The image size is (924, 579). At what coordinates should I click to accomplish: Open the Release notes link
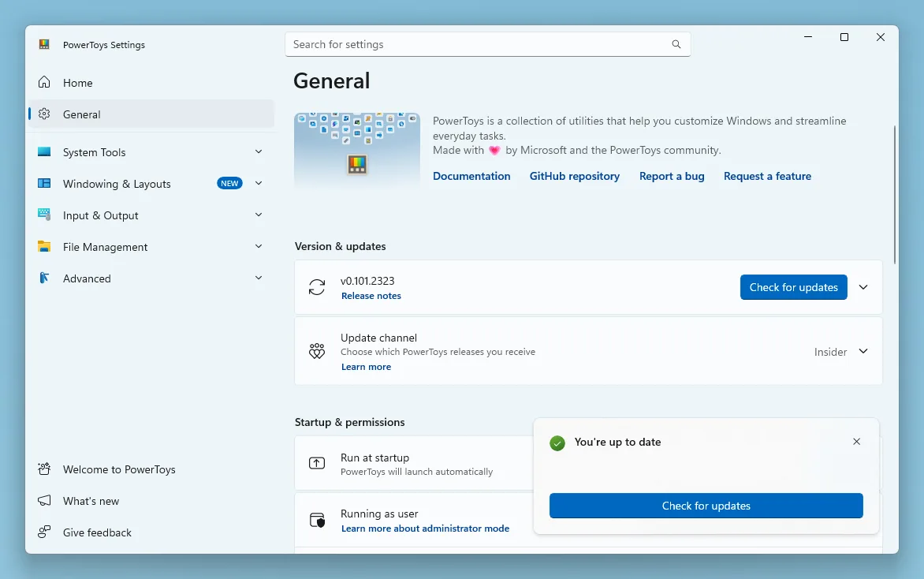point(371,296)
